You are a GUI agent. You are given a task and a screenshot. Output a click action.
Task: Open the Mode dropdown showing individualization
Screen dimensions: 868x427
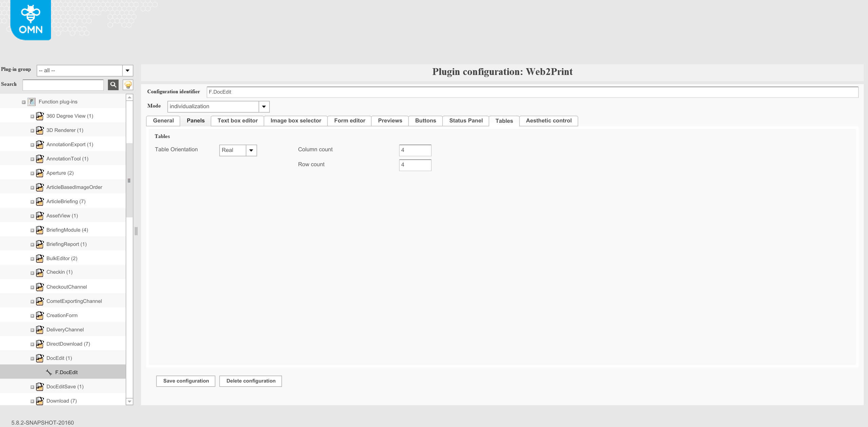[x=264, y=106]
